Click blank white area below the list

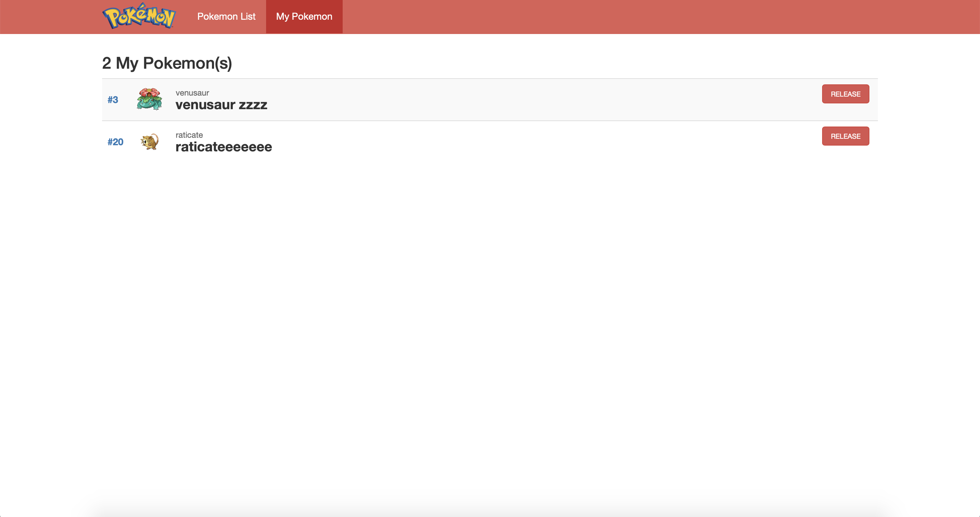[490, 304]
